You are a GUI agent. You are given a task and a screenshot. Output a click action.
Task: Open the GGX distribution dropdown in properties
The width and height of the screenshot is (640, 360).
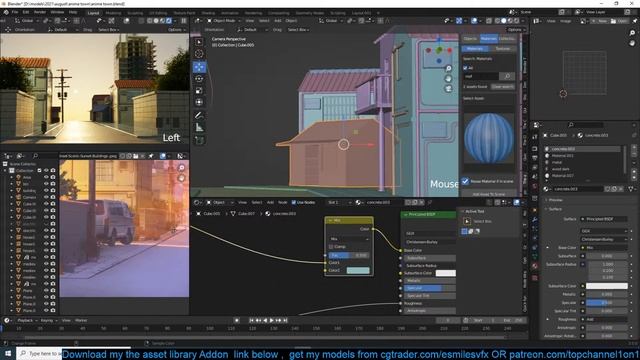(x=604, y=231)
